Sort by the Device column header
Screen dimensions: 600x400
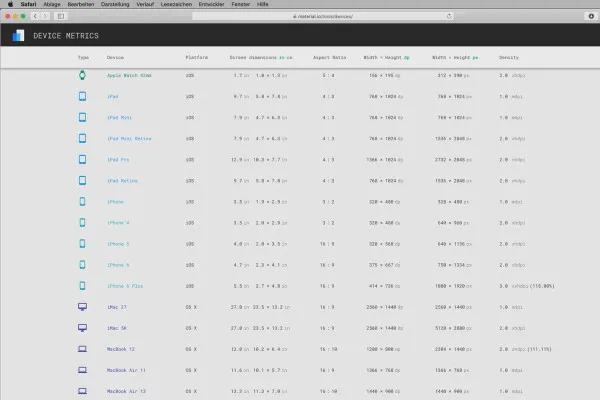tap(115, 57)
